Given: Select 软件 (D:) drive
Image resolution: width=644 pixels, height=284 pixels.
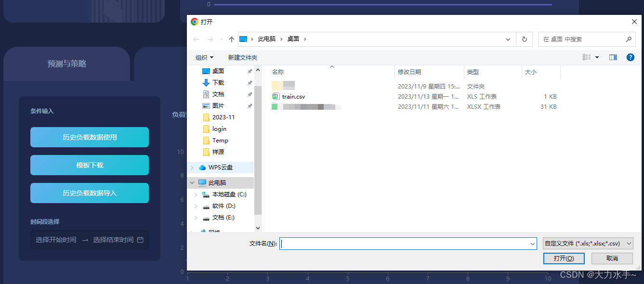Looking at the screenshot, I should [224, 206].
